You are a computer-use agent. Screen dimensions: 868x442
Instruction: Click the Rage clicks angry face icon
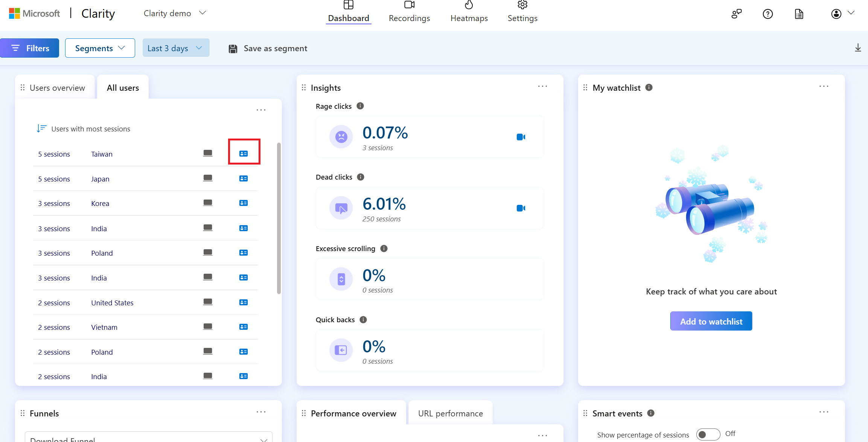click(341, 137)
